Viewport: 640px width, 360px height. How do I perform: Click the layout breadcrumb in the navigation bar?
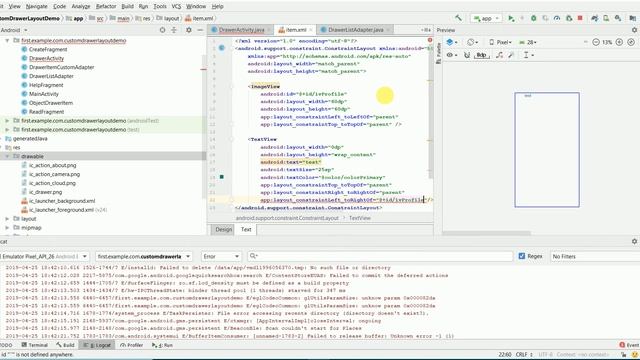(168, 18)
